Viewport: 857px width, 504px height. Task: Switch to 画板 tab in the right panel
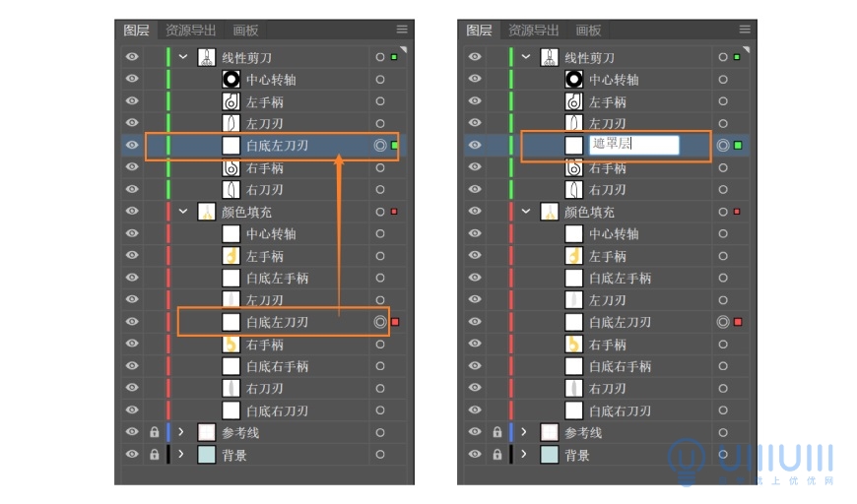588,31
